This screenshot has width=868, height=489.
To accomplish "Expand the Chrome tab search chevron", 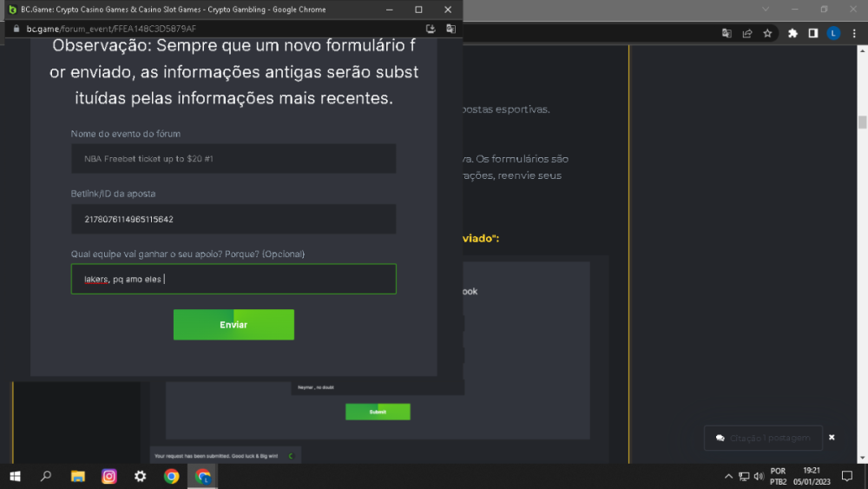I will pos(766,9).
